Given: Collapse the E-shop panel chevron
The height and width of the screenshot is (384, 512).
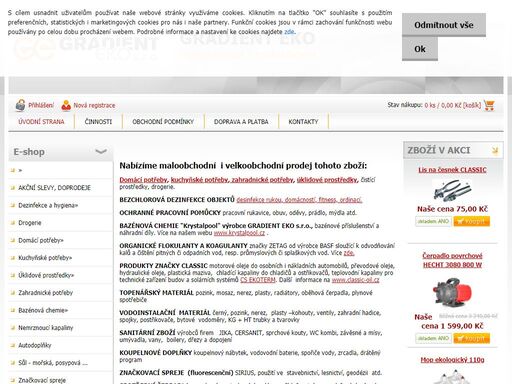Looking at the screenshot, I should (101, 152).
